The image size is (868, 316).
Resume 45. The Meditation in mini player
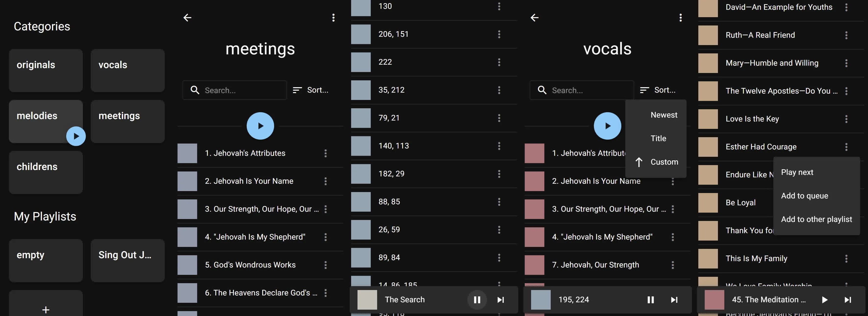[824, 300]
